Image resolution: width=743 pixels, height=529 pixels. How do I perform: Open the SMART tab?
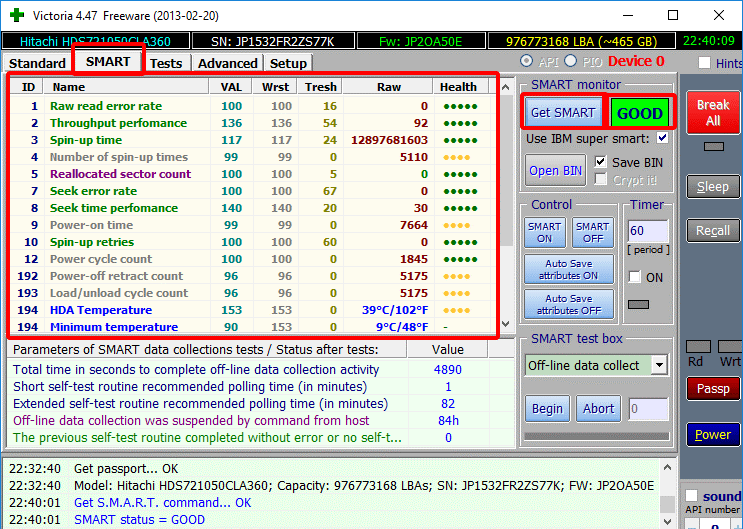[108, 62]
